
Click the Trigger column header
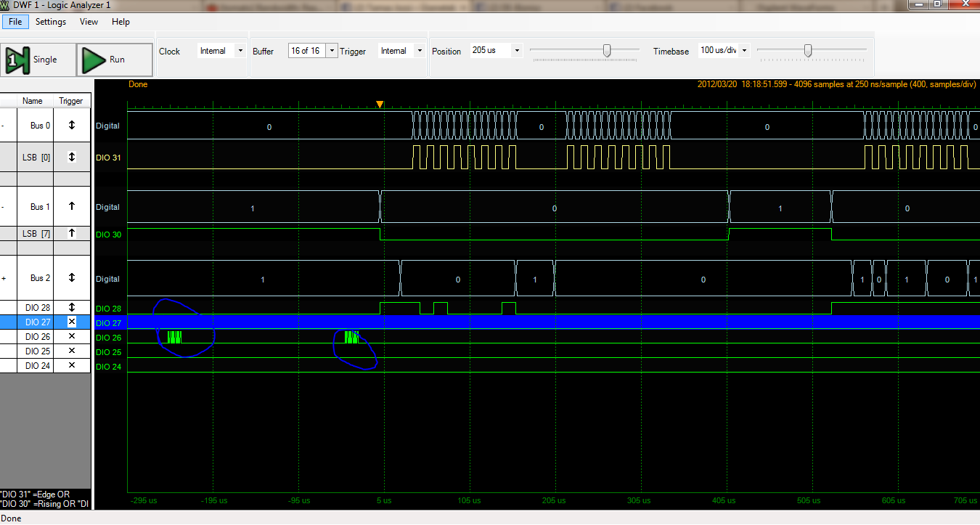[72, 101]
